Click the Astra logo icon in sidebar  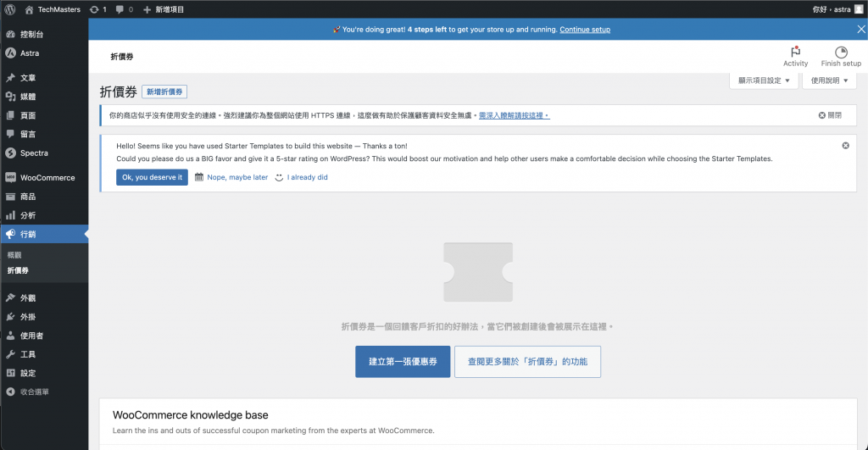point(10,53)
